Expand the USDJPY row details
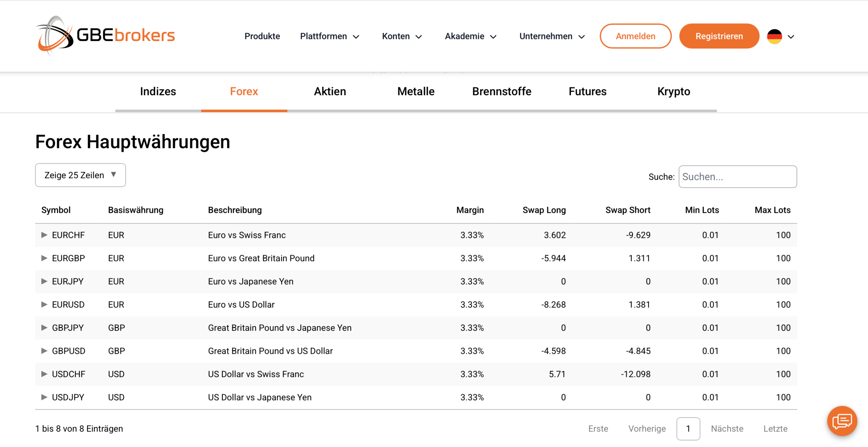The width and height of the screenshot is (868, 447). point(44,397)
